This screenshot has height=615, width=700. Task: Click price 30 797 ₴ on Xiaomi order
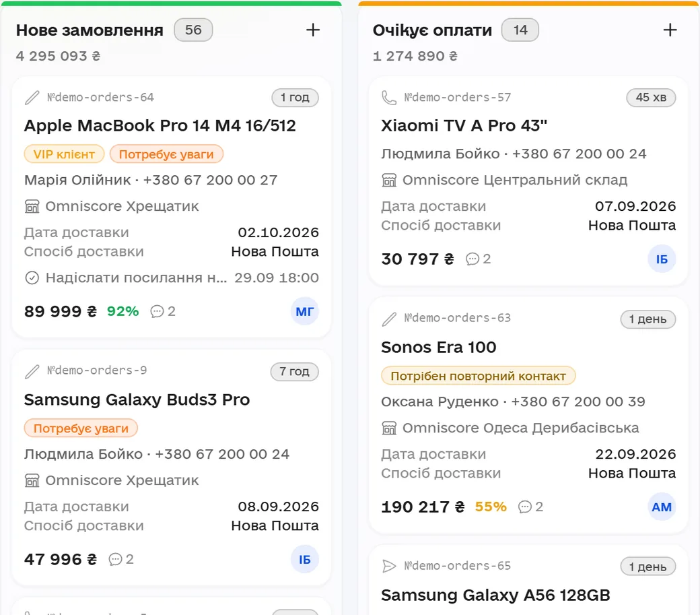(417, 259)
